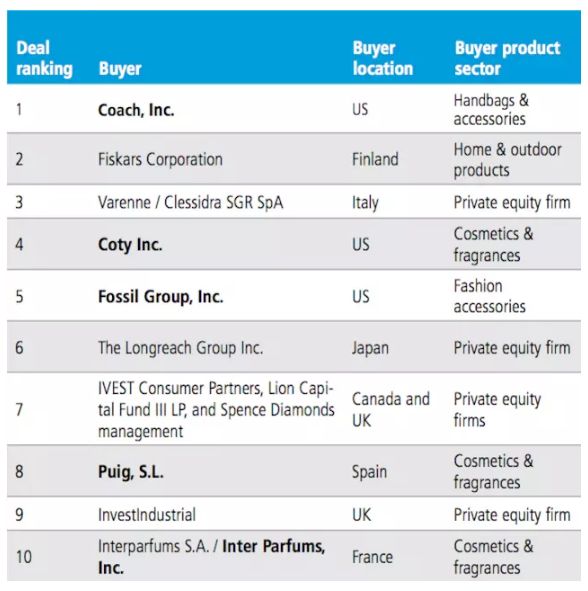The height and width of the screenshot is (591, 588).
Task: Click the Canada and UK location cell
Action: [391, 410]
